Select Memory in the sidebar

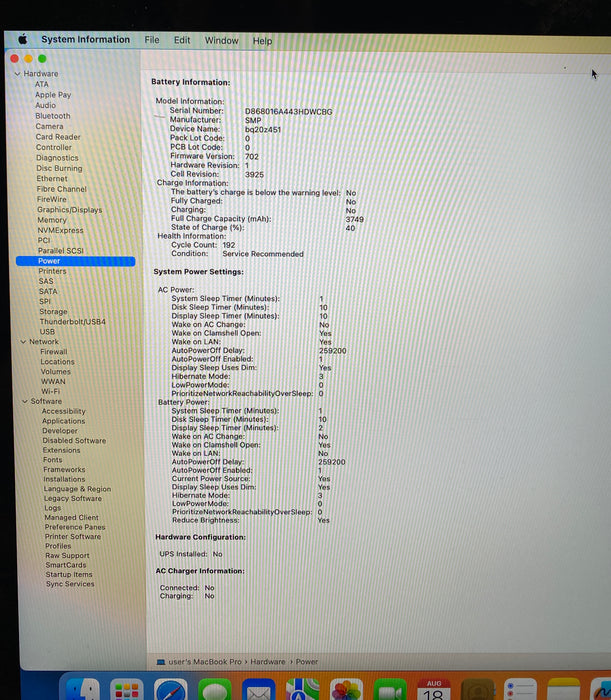pos(52,220)
